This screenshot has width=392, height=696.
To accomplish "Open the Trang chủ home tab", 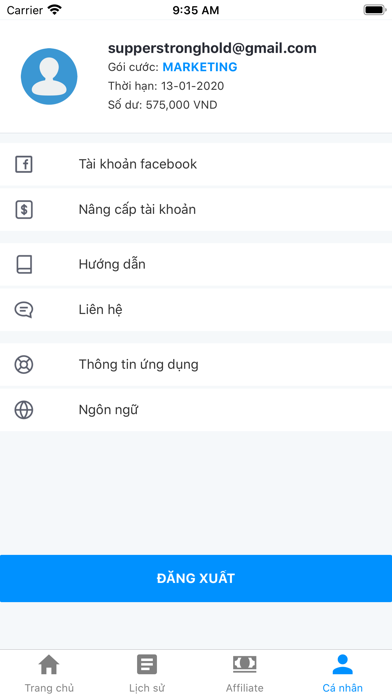I will 49,673.
